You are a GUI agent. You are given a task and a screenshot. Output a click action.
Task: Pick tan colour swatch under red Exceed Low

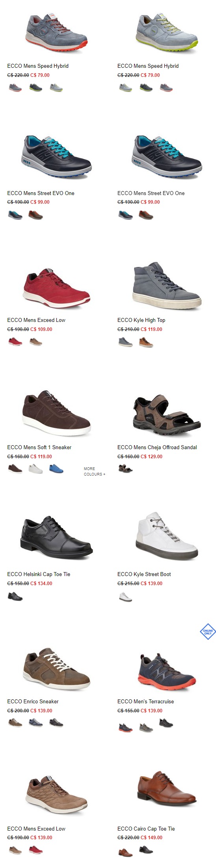click(x=36, y=342)
